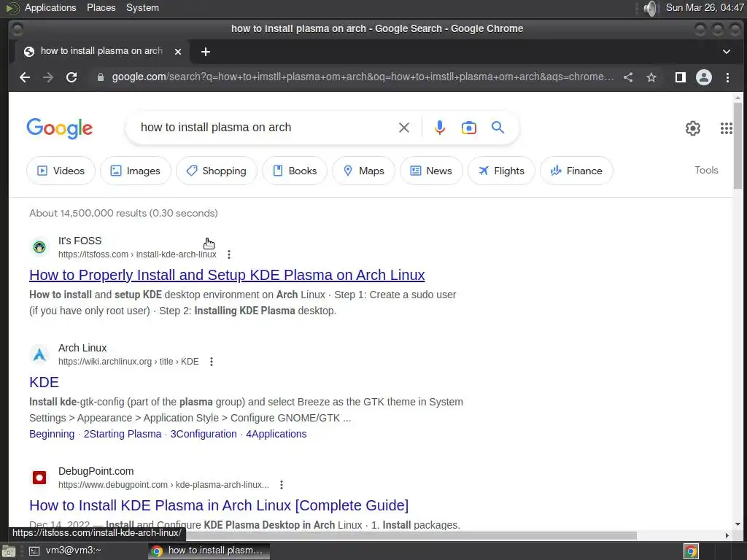Image resolution: width=747 pixels, height=560 pixels.
Task: Search by image with camera icon
Action: (469, 128)
